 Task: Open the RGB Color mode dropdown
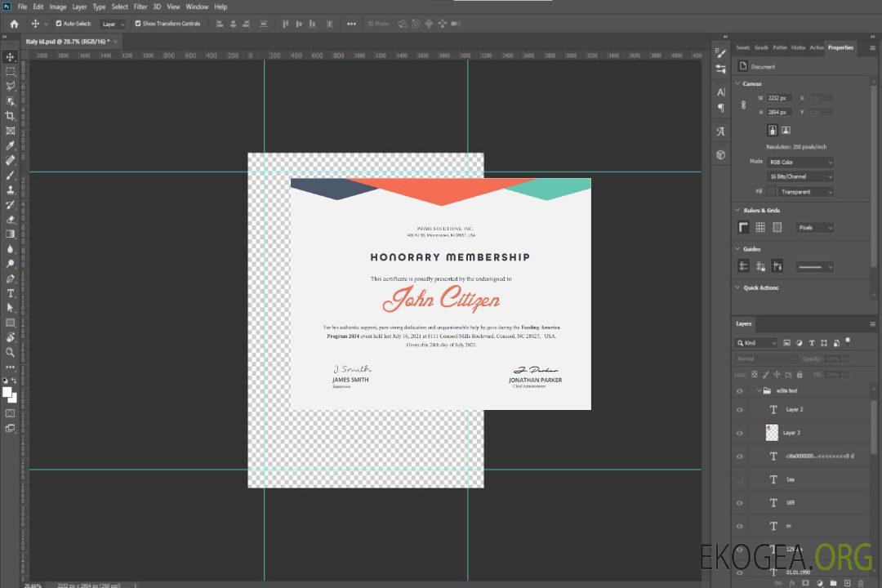pyautogui.click(x=800, y=162)
